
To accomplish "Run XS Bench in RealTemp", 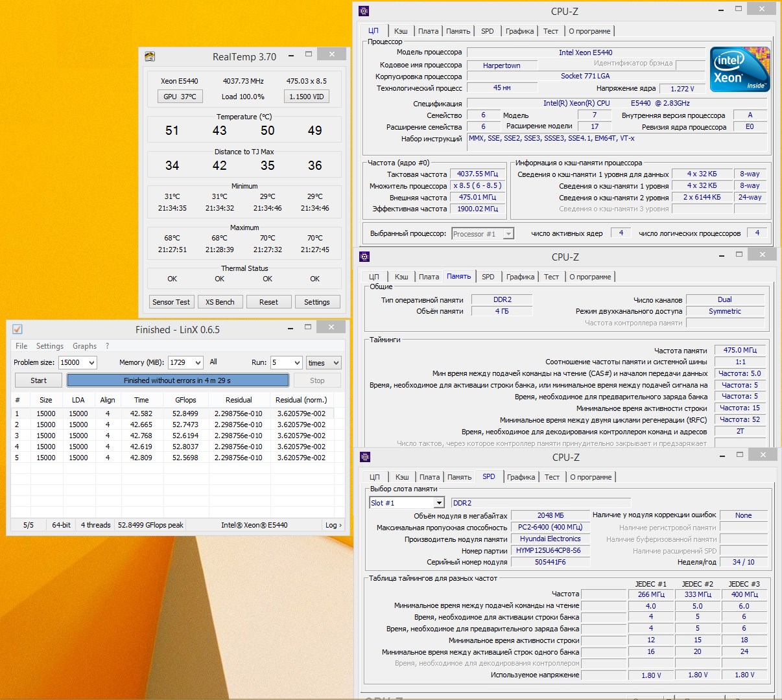I will [220, 302].
